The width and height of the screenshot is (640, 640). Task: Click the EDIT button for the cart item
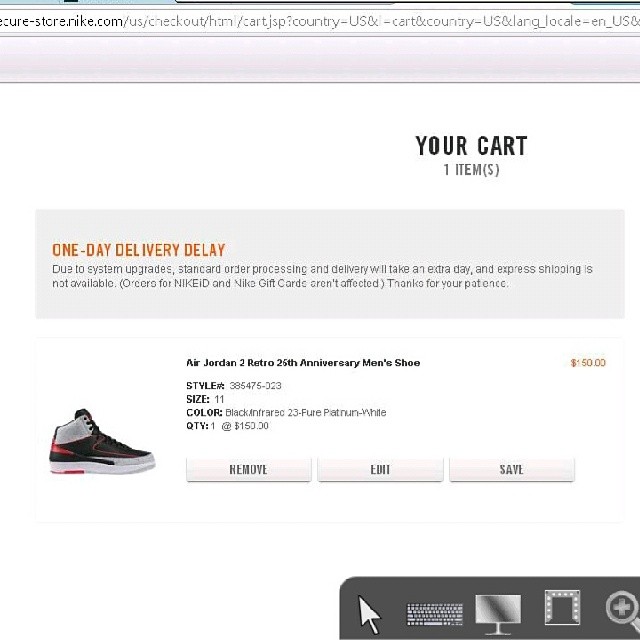tap(380, 469)
